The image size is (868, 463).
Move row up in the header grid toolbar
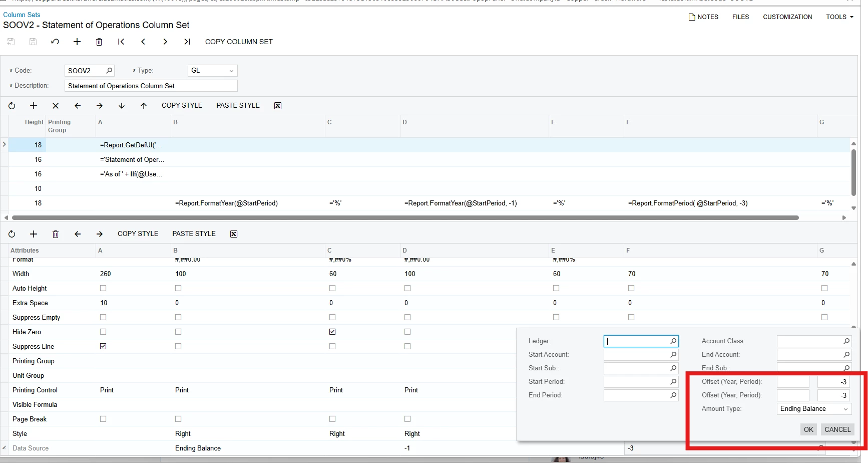pos(144,106)
